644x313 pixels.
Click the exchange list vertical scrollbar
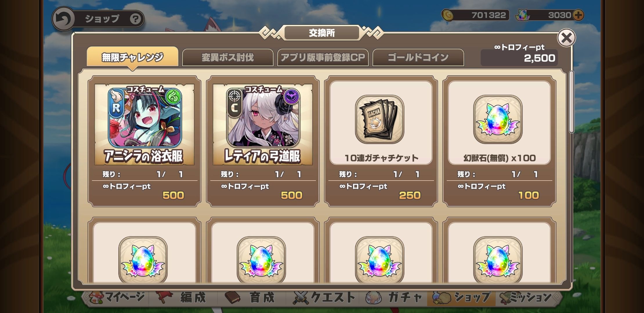[571, 102]
